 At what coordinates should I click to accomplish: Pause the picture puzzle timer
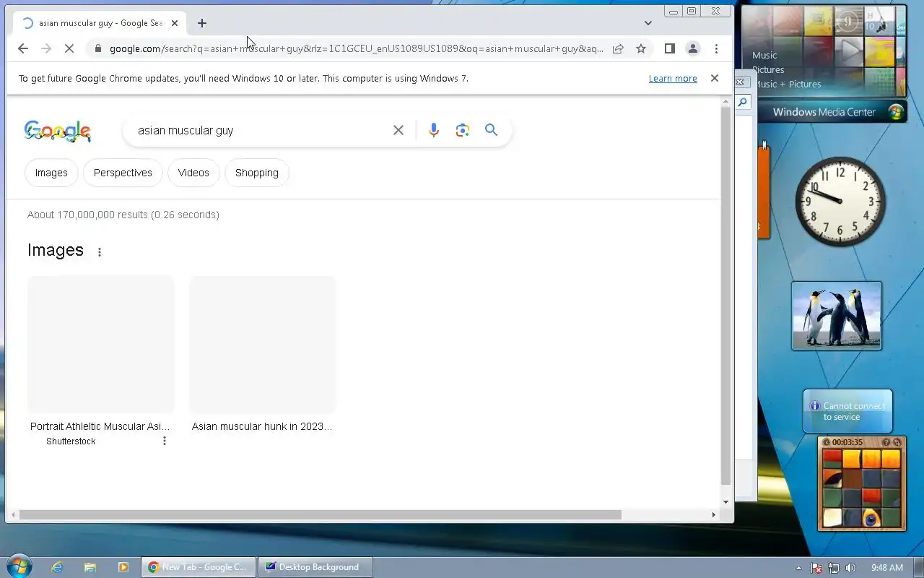click(x=827, y=442)
